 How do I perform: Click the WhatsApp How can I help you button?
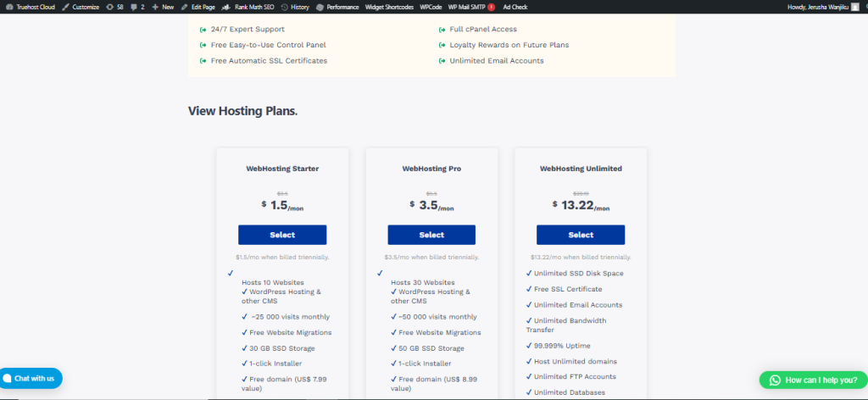813,380
